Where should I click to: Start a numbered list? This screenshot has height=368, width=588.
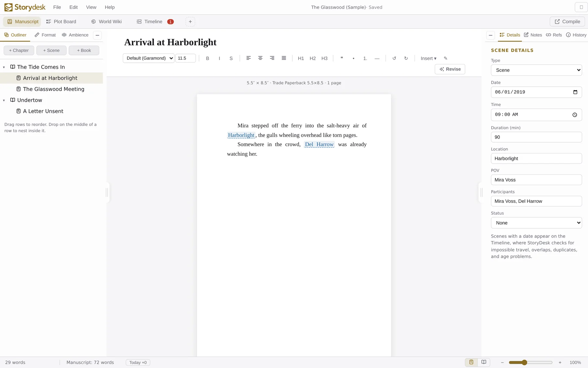tap(365, 58)
